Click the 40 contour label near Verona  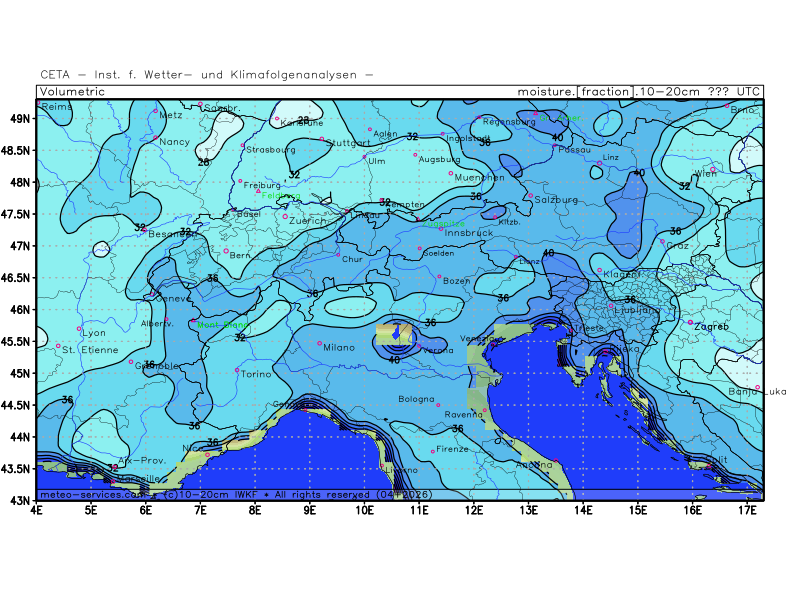(x=394, y=359)
